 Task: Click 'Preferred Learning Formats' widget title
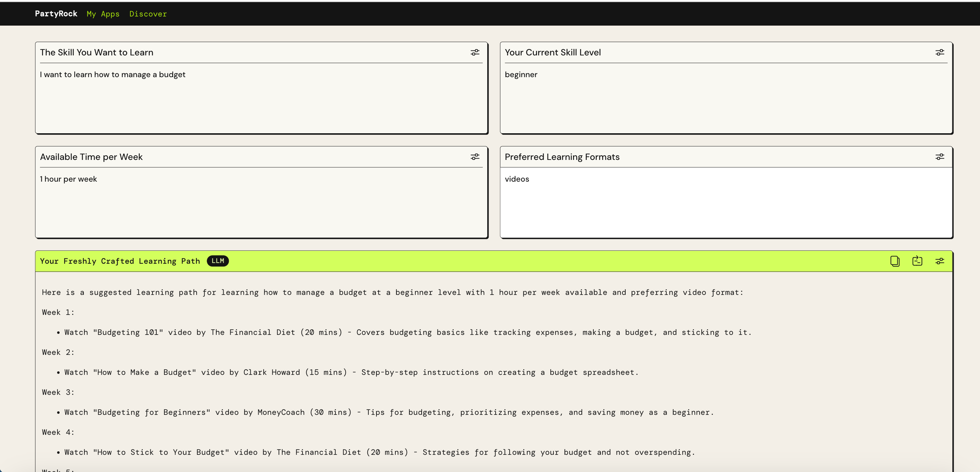[562, 156]
